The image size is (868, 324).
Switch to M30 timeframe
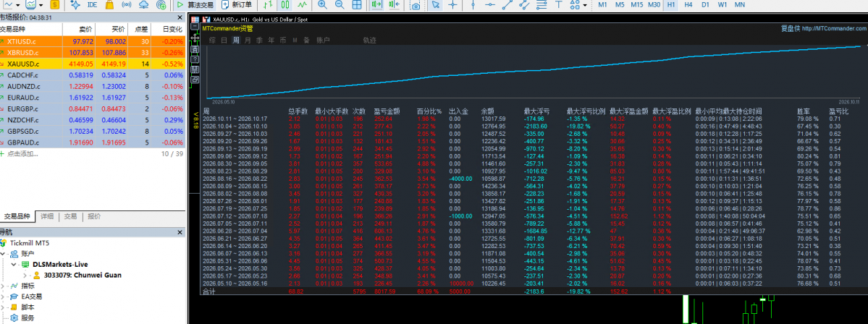click(654, 5)
